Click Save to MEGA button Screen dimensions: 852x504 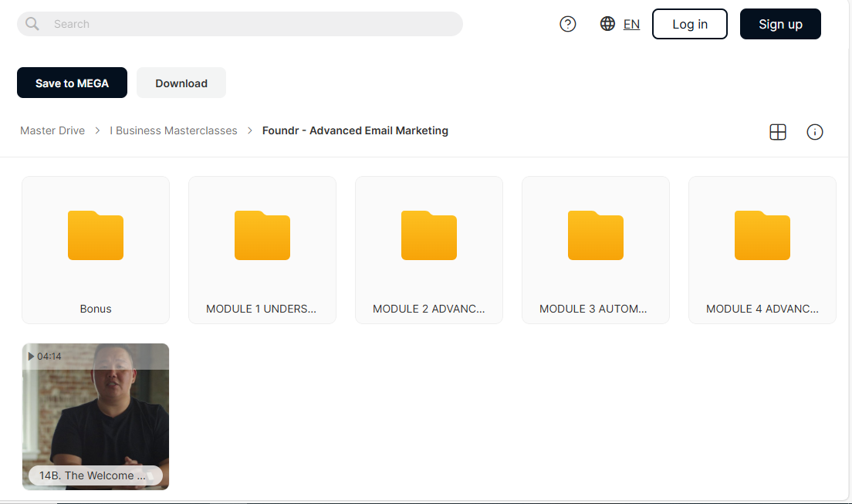pyautogui.click(x=72, y=83)
